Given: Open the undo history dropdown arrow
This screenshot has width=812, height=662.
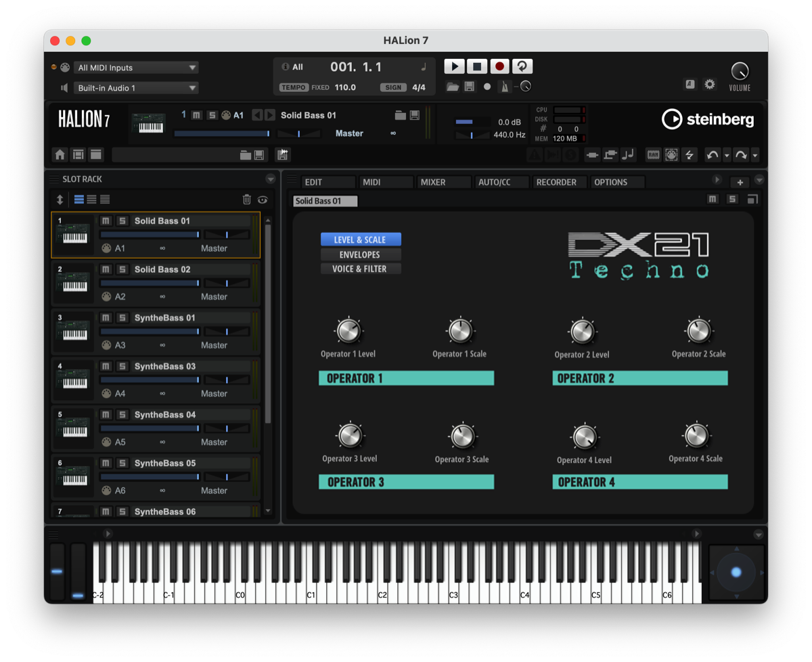Looking at the screenshot, I should click(727, 156).
